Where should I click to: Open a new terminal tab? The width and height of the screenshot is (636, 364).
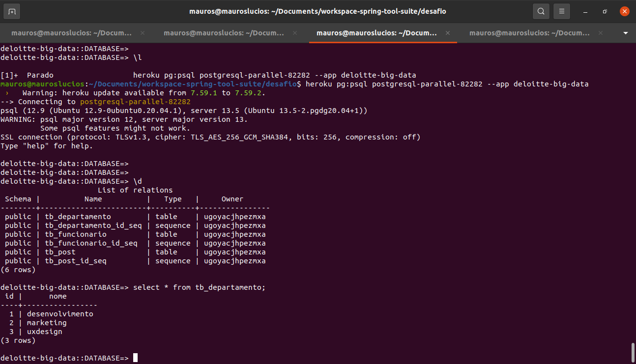[12, 11]
